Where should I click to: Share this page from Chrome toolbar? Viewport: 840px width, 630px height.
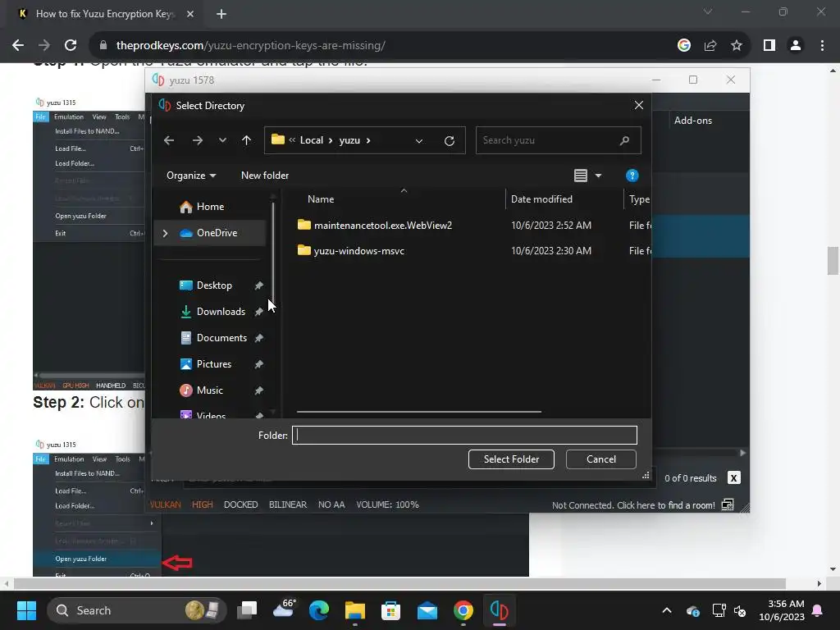[x=710, y=46]
